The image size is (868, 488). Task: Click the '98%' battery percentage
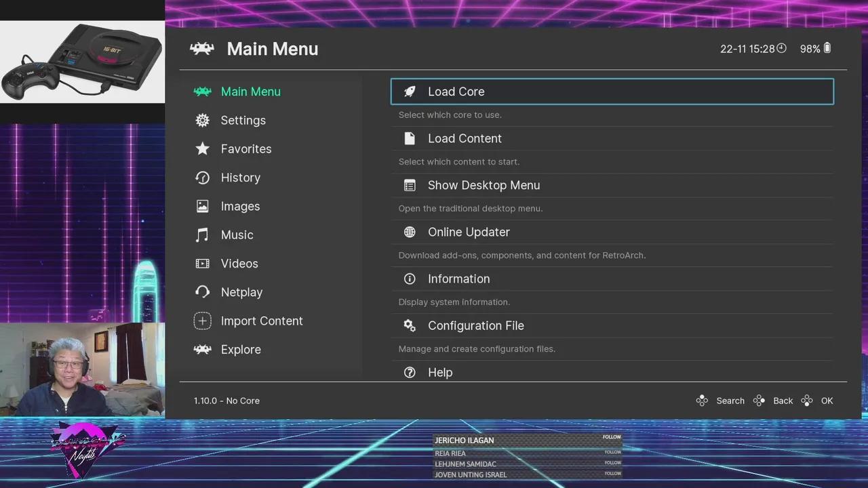810,49
